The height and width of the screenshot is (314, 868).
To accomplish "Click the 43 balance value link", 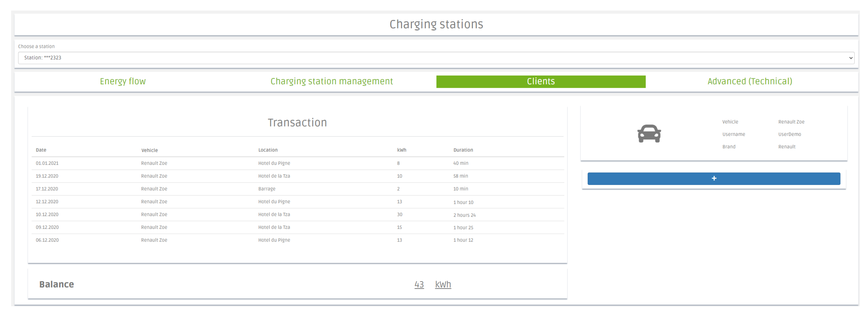I will [x=419, y=284].
